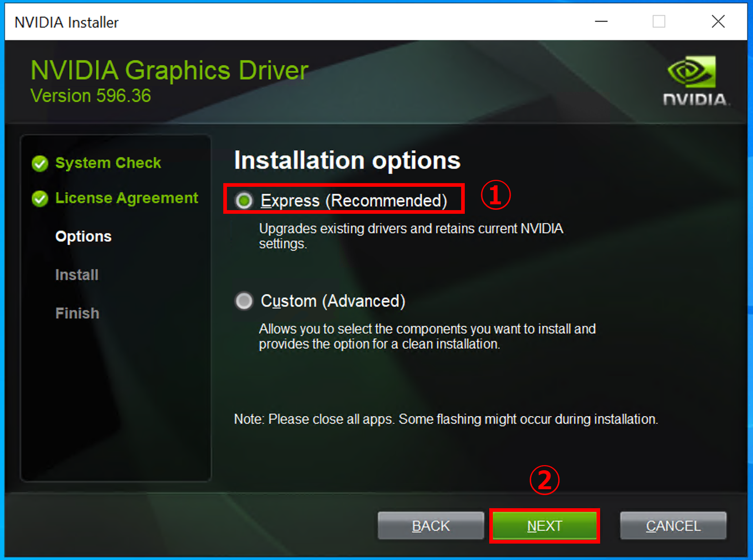Click the green NEXT button

tap(544, 526)
